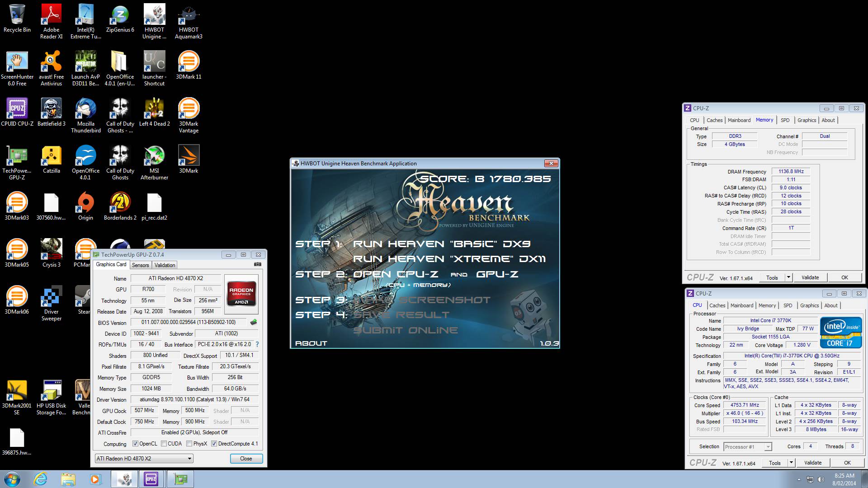Open Intel Extreme Tuning desktop shortcut

pyautogui.click(x=85, y=21)
